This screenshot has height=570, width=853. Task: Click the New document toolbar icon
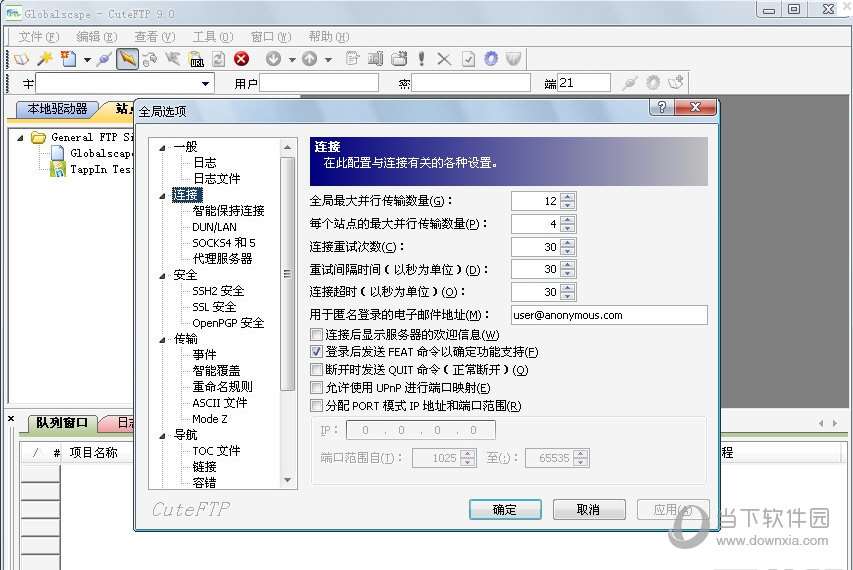[x=69, y=59]
